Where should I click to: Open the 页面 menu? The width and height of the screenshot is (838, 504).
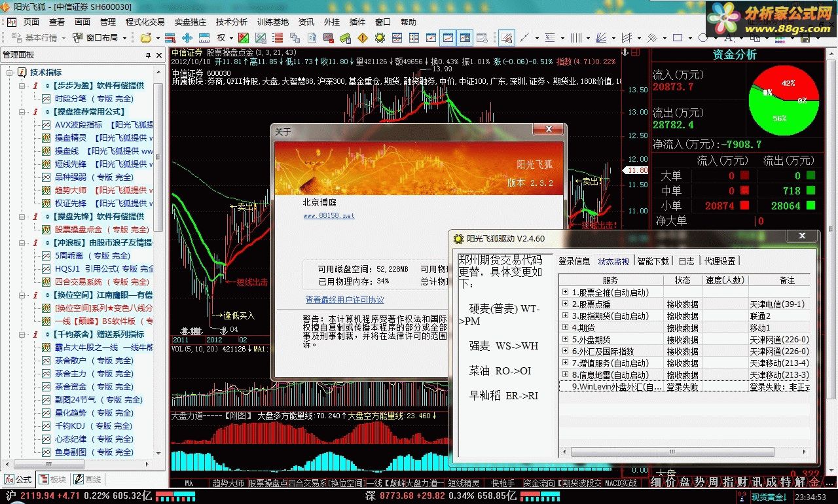click(x=31, y=22)
